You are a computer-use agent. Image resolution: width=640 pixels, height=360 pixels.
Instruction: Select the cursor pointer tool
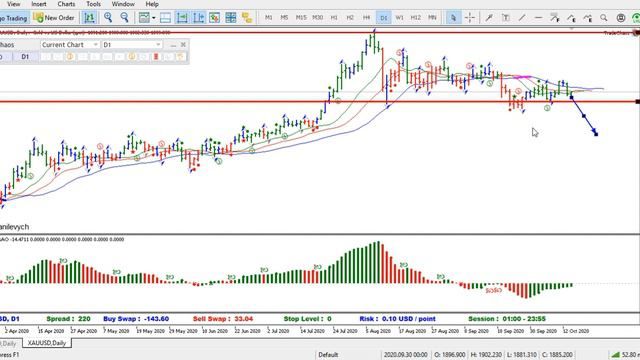[453, 18]
